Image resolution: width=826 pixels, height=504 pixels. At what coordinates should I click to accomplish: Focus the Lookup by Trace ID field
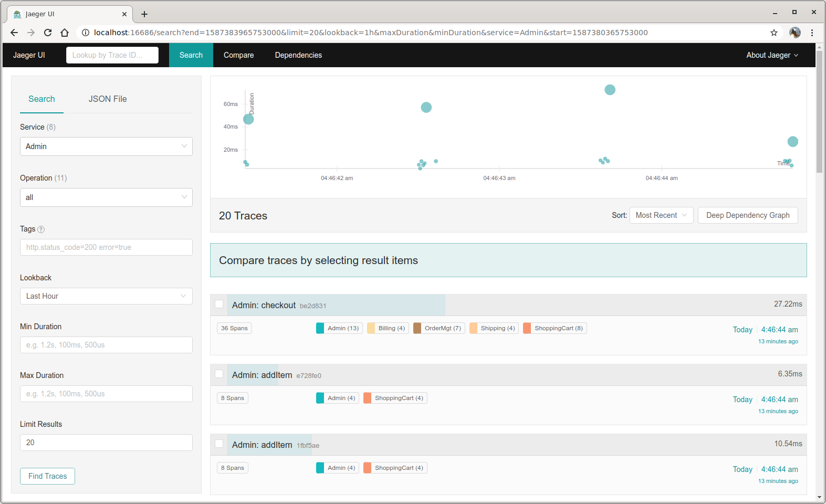[x=112, y=55]
